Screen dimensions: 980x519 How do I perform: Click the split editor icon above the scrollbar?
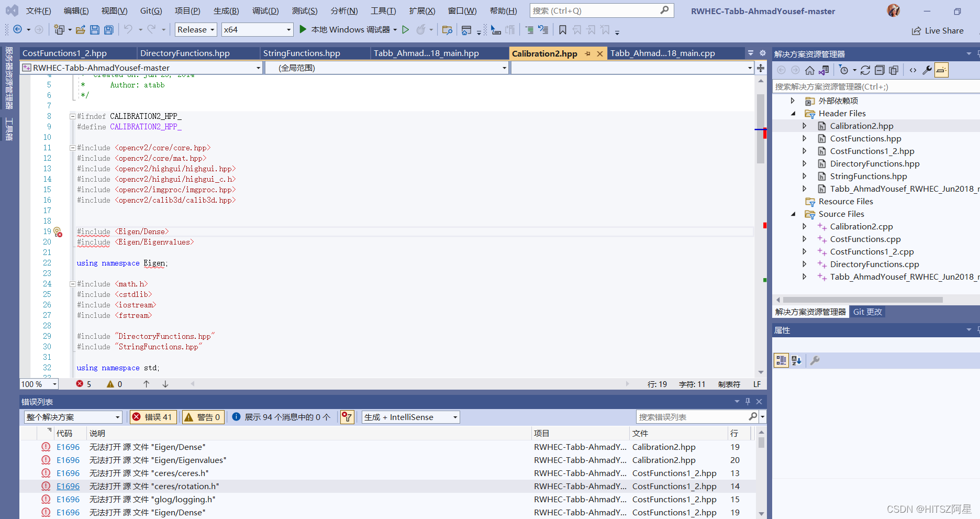[x=761, y=68]
